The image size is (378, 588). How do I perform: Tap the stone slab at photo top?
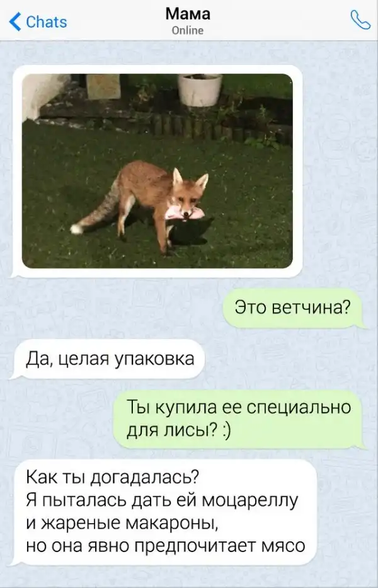click(103, 86)
